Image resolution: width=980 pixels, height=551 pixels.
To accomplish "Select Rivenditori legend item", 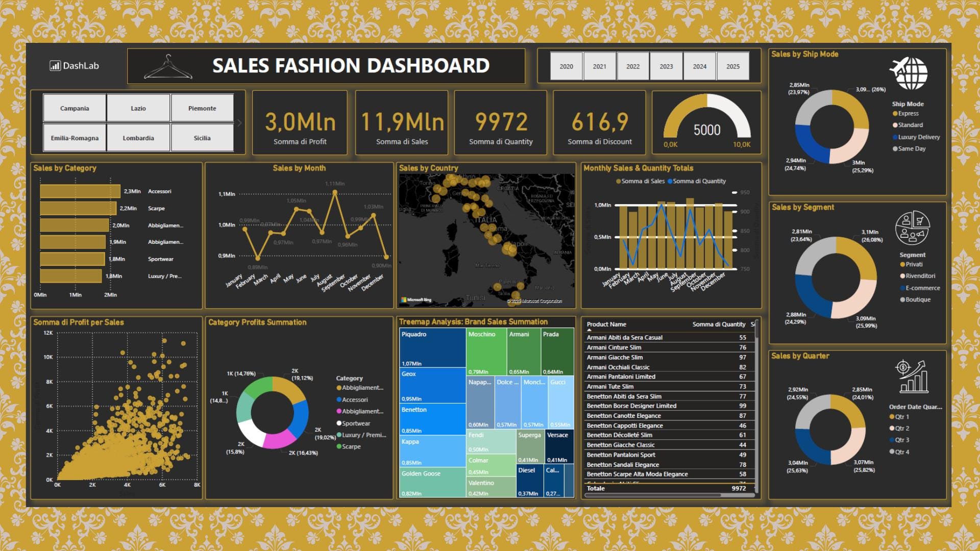I will [x=918, y=276].
